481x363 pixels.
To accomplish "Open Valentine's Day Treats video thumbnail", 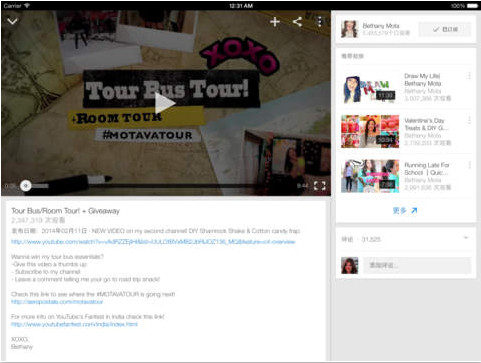I will point(370,131).
